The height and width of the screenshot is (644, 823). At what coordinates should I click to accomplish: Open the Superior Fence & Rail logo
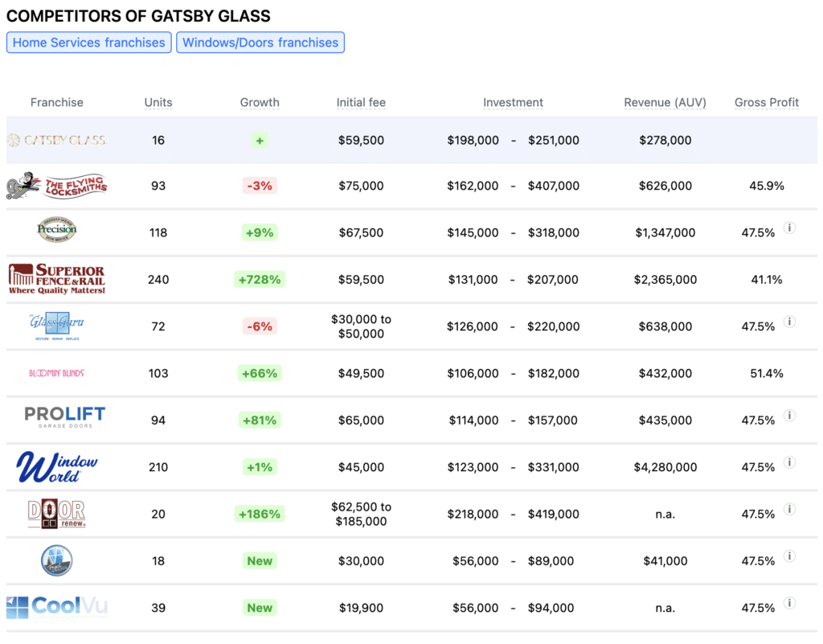pyautogui.click(x=57, y=279)
